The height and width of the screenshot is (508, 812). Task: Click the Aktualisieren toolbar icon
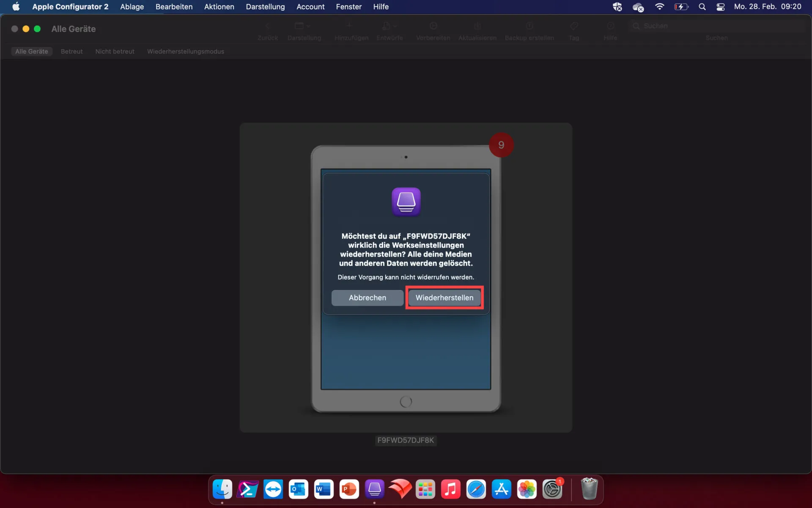click(x=477, y=26)
